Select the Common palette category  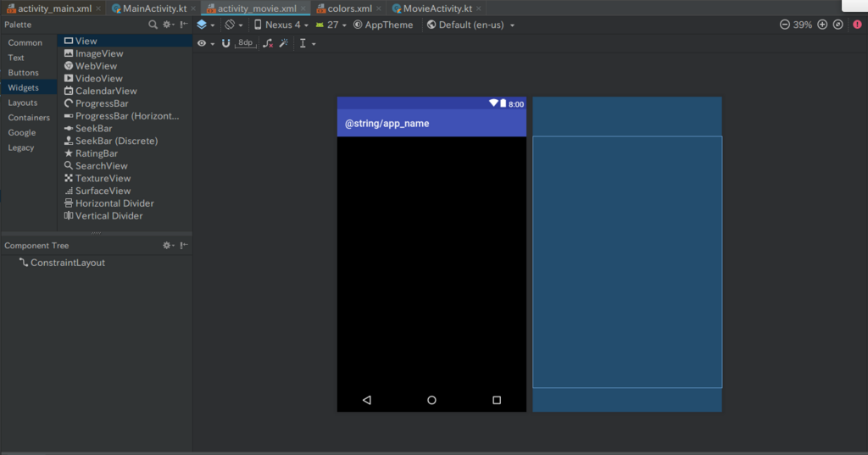tap(25, 42)
